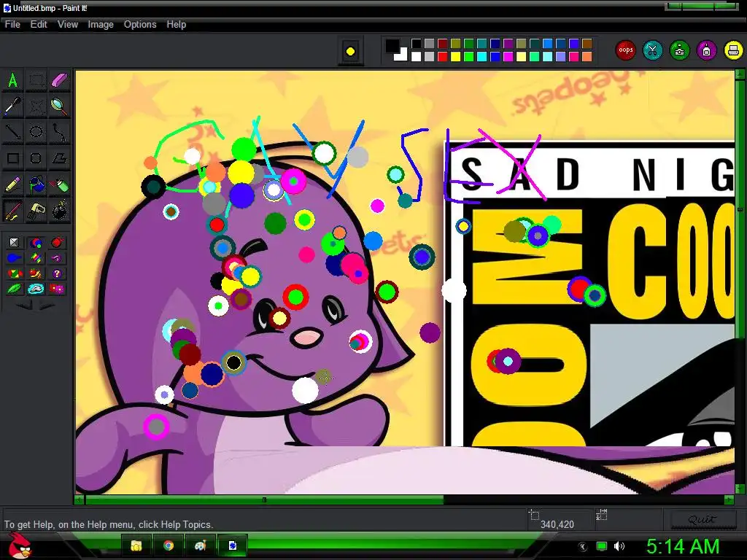This screenshot has height=560, width=747.
Task: Click the vertical scrollbar down arrow
Action: (x=740, y=489)
